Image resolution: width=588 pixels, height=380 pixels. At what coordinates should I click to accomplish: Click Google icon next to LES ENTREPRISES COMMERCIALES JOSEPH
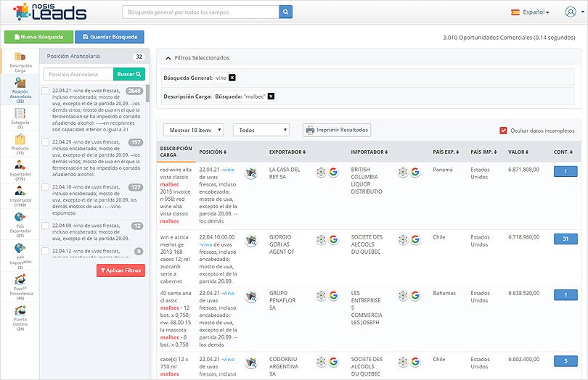(415, 295)
